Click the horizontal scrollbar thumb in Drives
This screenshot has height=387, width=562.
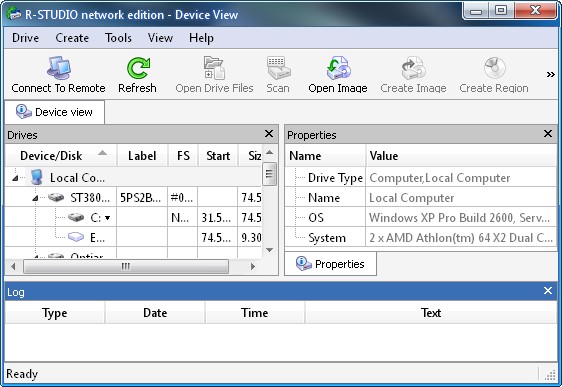pos(126,266)
